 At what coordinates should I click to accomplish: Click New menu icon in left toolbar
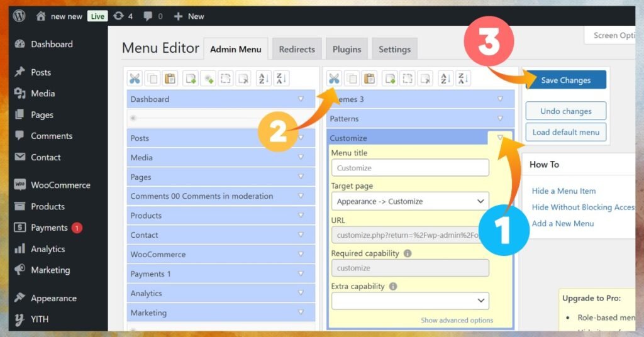tap(191, 79)
